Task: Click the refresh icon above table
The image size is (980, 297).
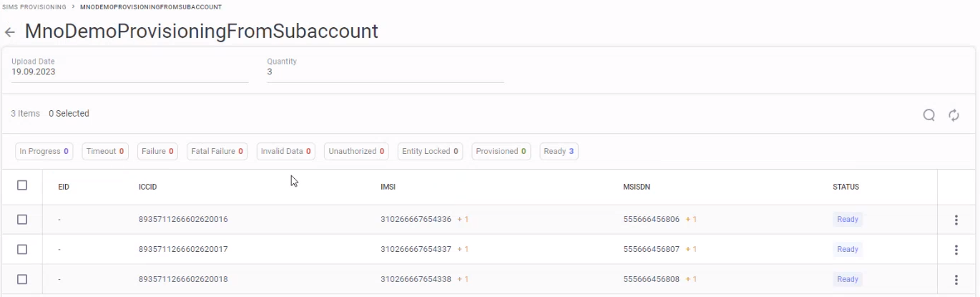Action: (954, 115)
